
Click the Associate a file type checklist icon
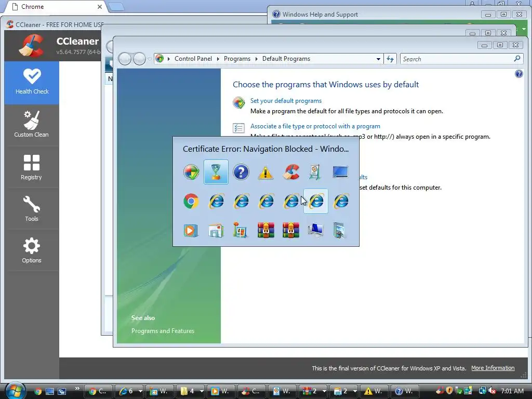tap(239, 128)
